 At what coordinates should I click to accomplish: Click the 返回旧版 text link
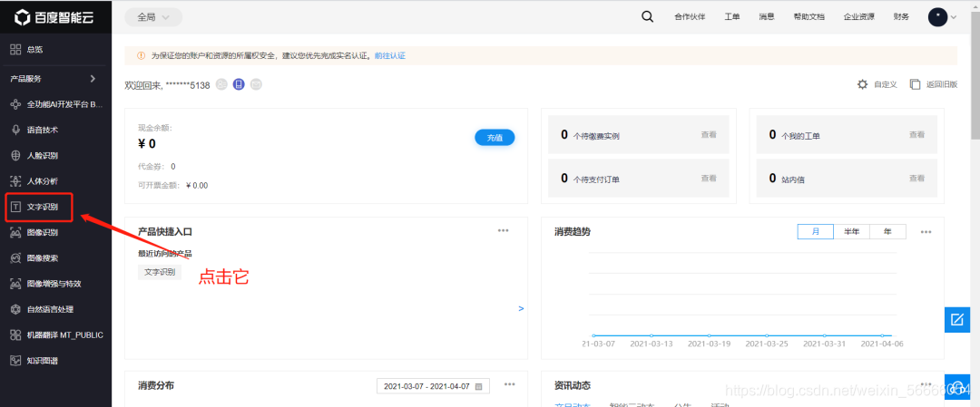click(x=942, y=84)
